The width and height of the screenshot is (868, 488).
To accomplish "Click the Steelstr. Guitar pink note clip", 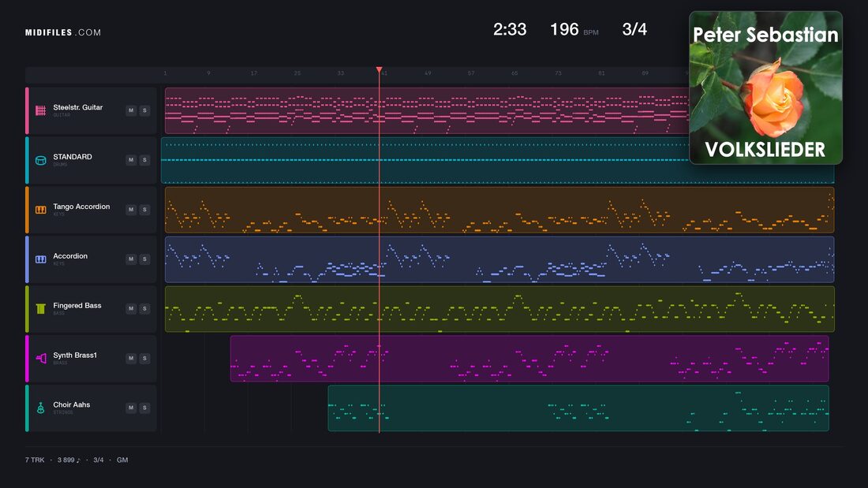I will click(427, 110).
